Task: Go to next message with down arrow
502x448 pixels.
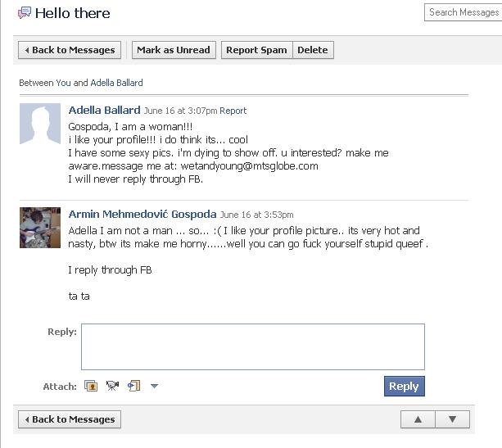Action: pyautogui.click(x=452, y=419)
